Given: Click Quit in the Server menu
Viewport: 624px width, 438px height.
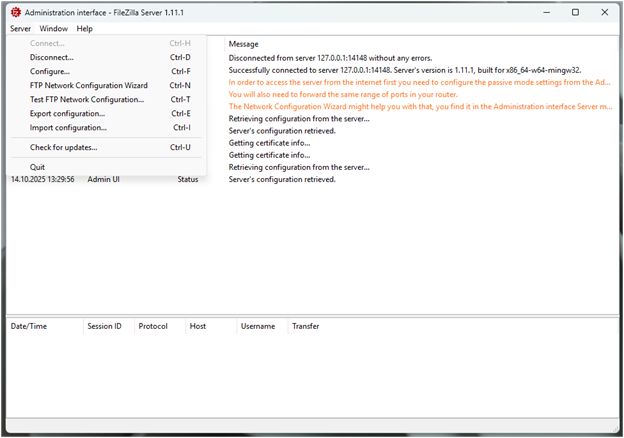Looking at the screenshot, I should coord(37,167).
